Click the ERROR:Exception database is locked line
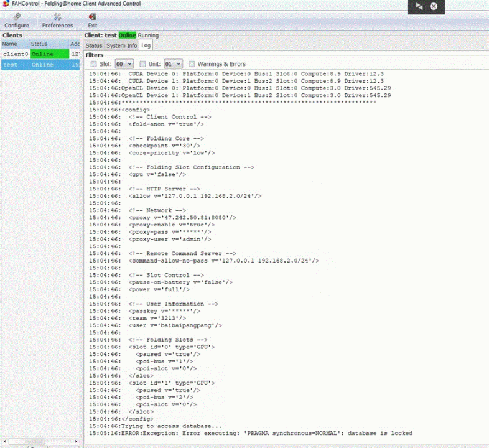489x448 pixels. pyautogui.click(x=251, y=433)
